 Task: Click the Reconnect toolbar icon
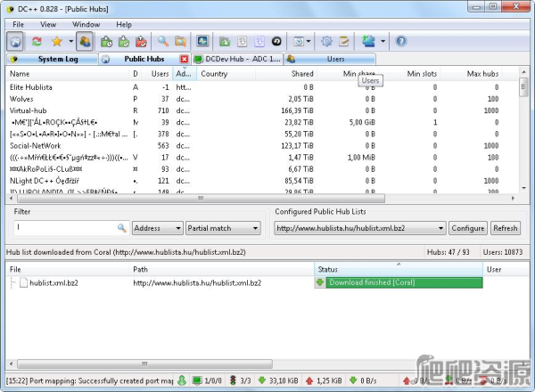tap(37, 41)
